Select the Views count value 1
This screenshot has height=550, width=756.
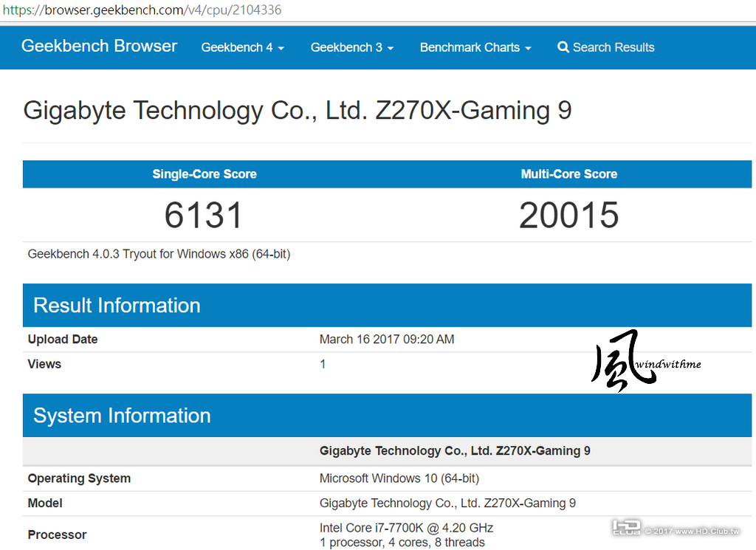pyautogui.click(x=323, y=364)
